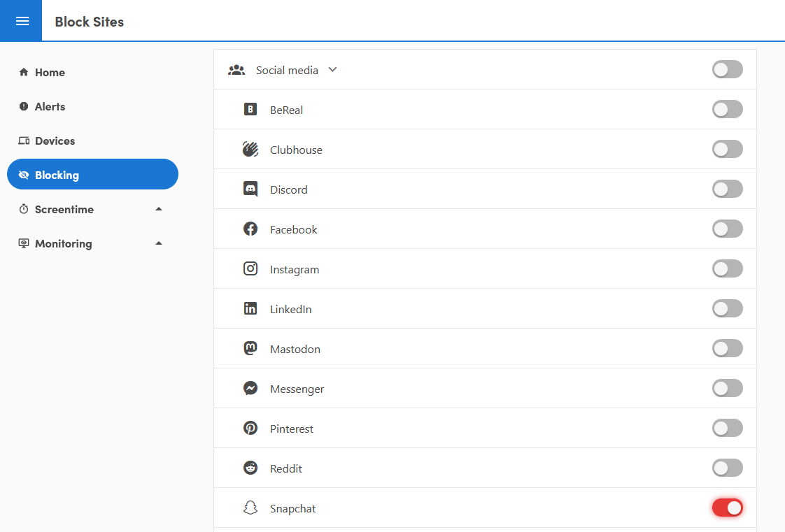Screen dimensions: 785x532
Task: Enable the Facebook block toggle
Action: [x=728, y=229]
